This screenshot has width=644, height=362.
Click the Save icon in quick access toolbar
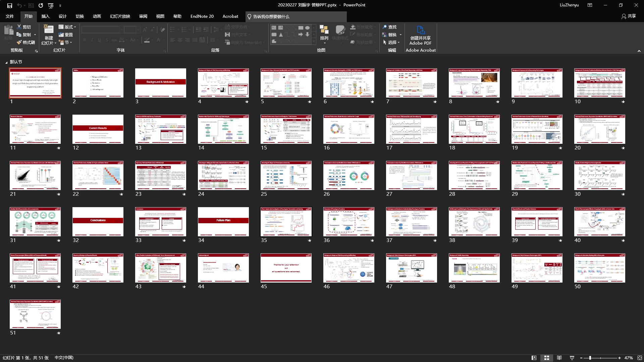pyautogui.click(x=10, y=5)
